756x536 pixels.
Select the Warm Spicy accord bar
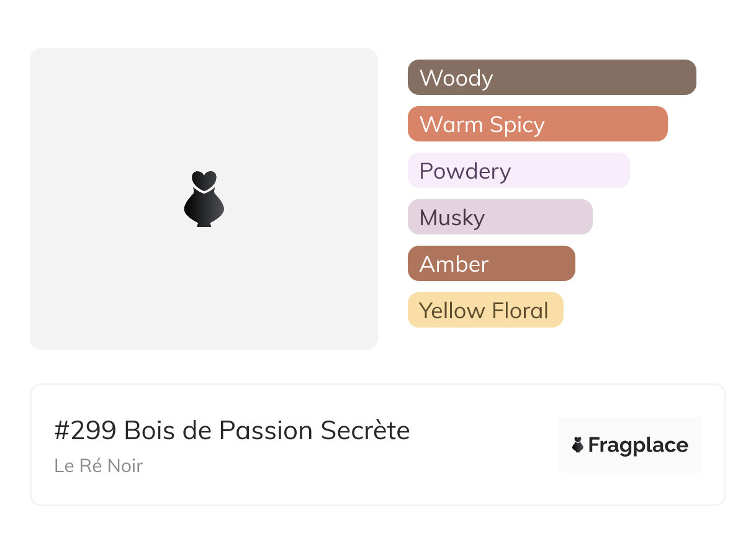point(538,124)
